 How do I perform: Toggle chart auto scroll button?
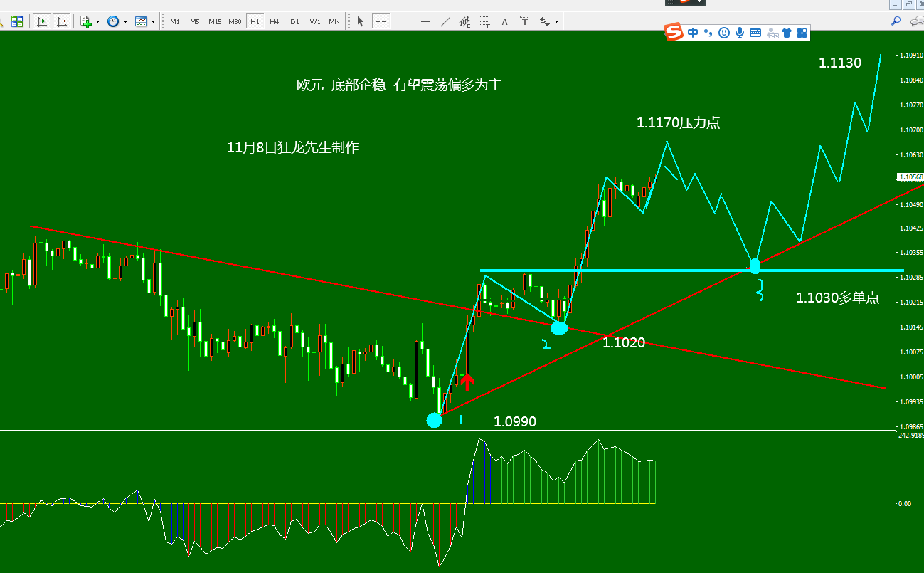(42, 21)
